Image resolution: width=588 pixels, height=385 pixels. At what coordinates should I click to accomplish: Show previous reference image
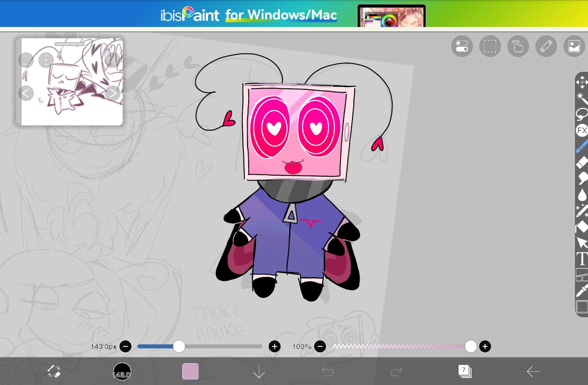[x=26, y=93]
